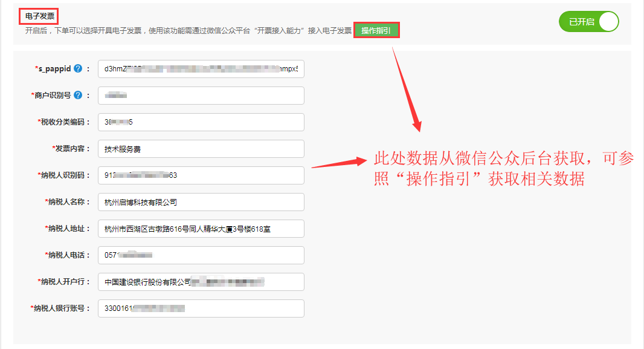Viewport: 644px width, 349px height.
Task: Click into the s_pappid input field
Action: tap(201, 69)
